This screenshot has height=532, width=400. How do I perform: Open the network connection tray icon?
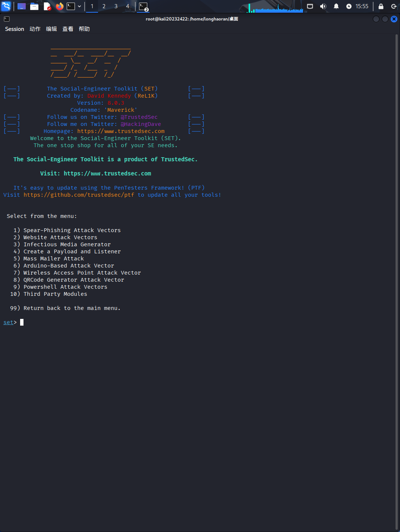[x=310, y=6]
